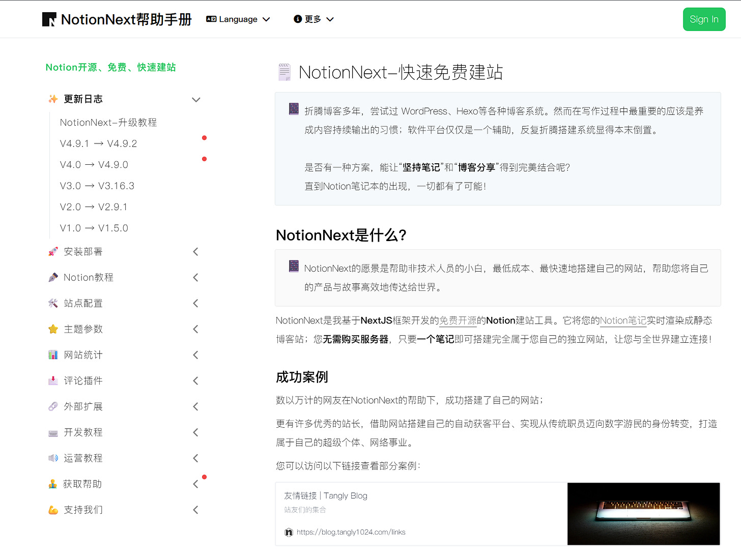This screenshot has height=560, width=741.
Task: Click the keyboard icon for 开发教程
Action: (x=53, y=433)
